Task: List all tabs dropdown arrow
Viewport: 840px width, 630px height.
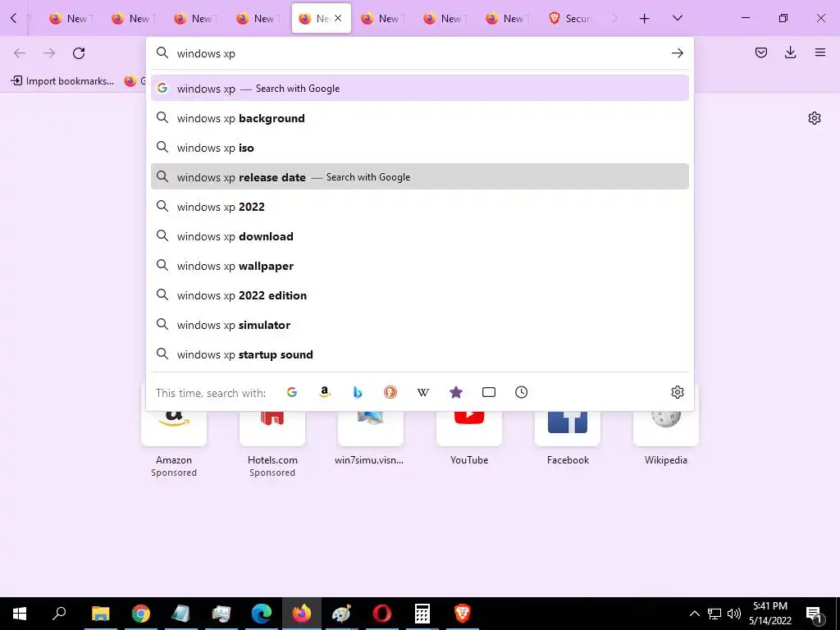Action: click(x=677, y=18)
